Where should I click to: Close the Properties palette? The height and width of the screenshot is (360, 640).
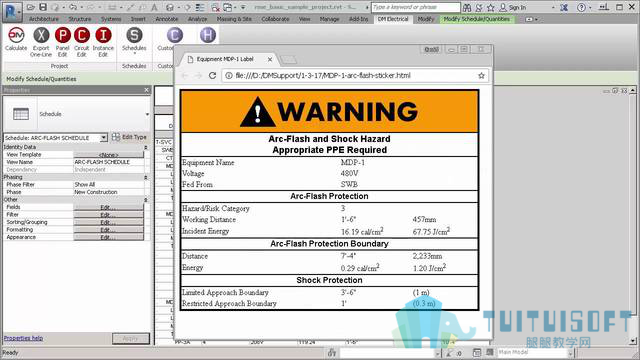(x=147, y=90)
